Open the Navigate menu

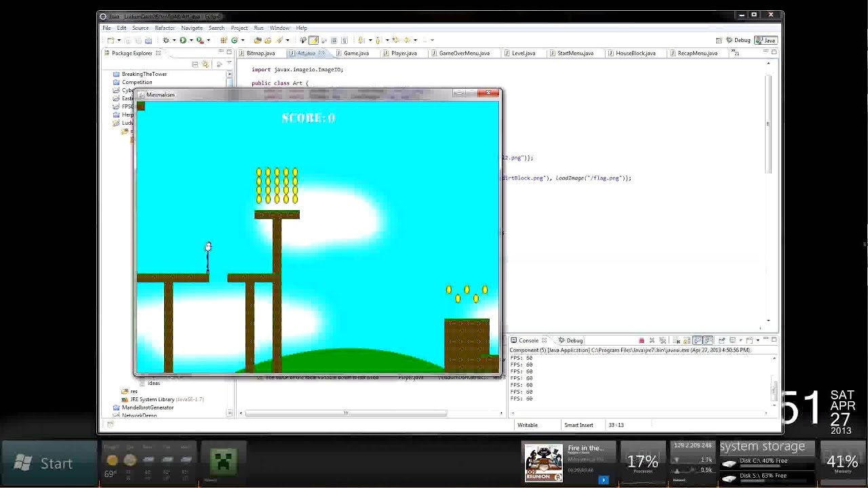(192, 28)
